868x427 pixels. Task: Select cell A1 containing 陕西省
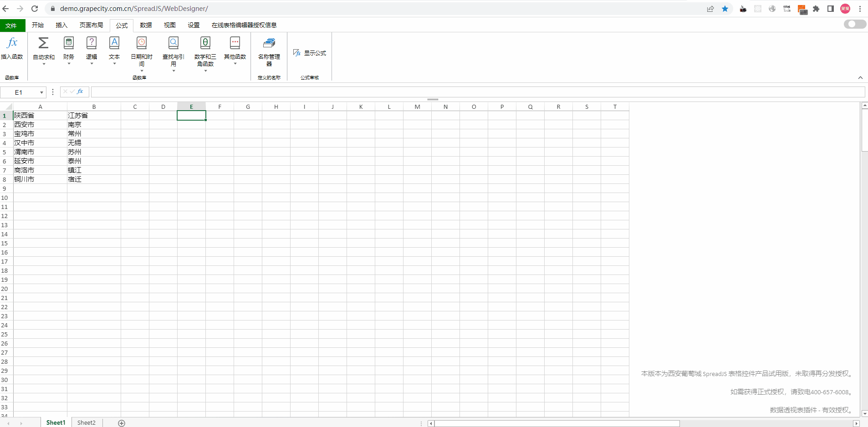pos(40,116)
